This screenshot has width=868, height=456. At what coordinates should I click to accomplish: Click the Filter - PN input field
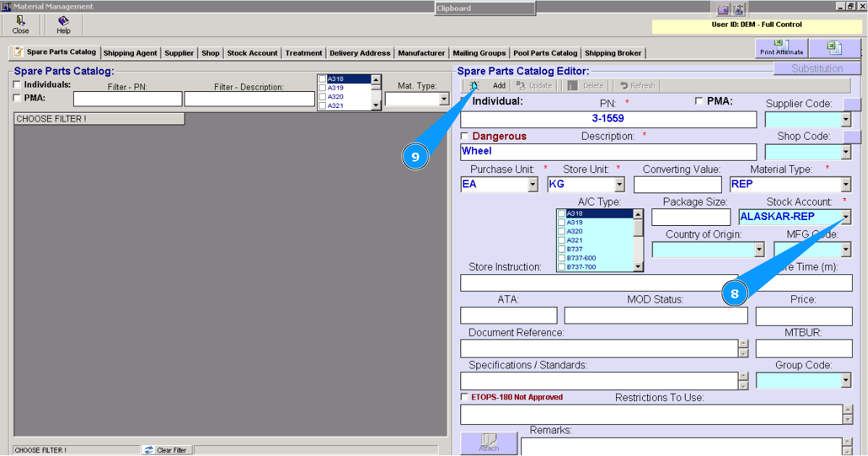pyautogui.click(x=128, y=99)
